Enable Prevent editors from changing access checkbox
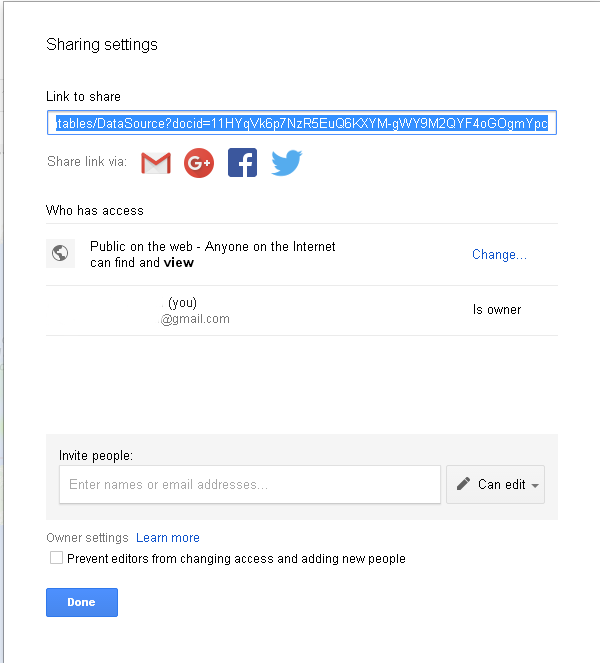Image resolution: width=600 pixels, height=663 pixels. (57, 558)
